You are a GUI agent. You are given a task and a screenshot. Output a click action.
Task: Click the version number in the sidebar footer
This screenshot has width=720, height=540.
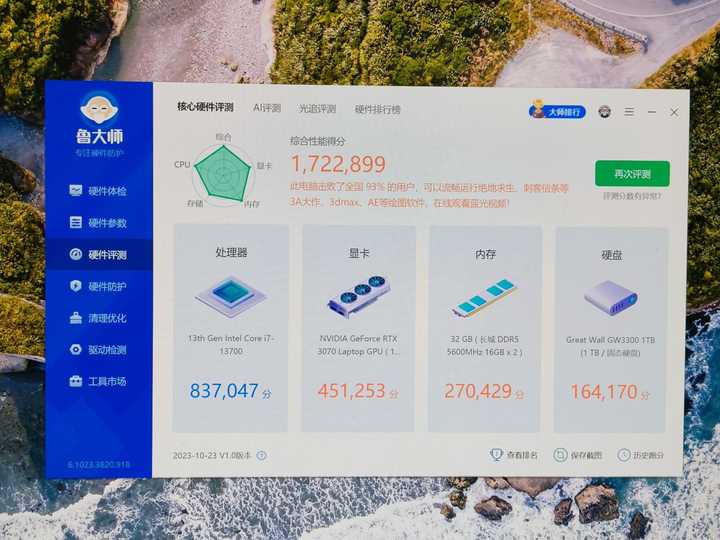99,465
